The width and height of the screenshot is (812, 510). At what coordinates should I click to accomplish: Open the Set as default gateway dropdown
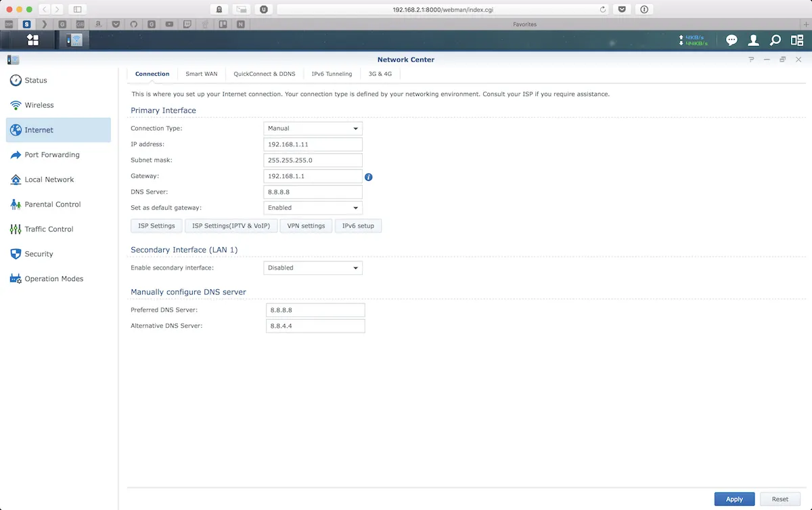click(x=313, y=208)
